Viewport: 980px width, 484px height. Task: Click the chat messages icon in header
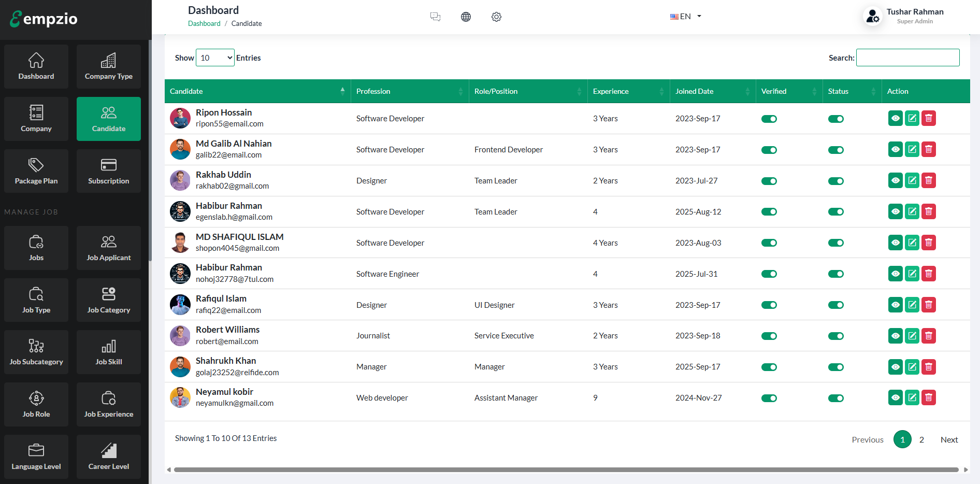[x=435, y=17]
